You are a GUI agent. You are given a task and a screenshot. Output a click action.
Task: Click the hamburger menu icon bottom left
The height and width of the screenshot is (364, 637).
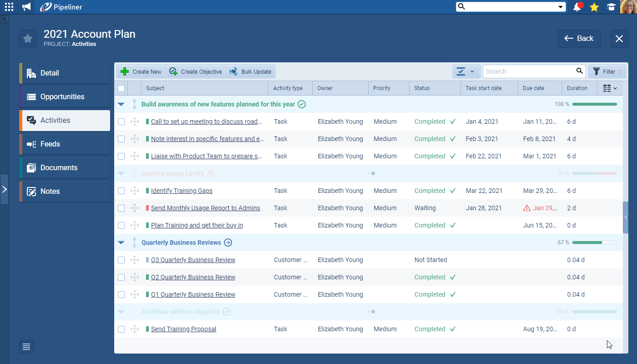[26, 346]
